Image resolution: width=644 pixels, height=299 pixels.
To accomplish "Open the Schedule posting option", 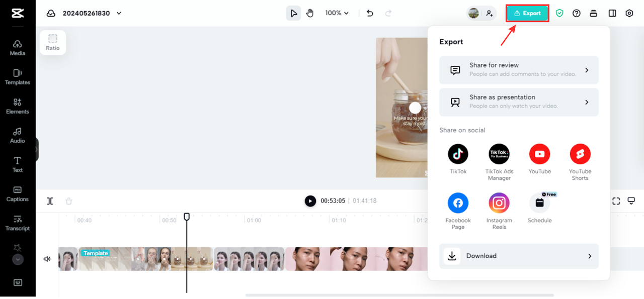I will pos(540,208).
